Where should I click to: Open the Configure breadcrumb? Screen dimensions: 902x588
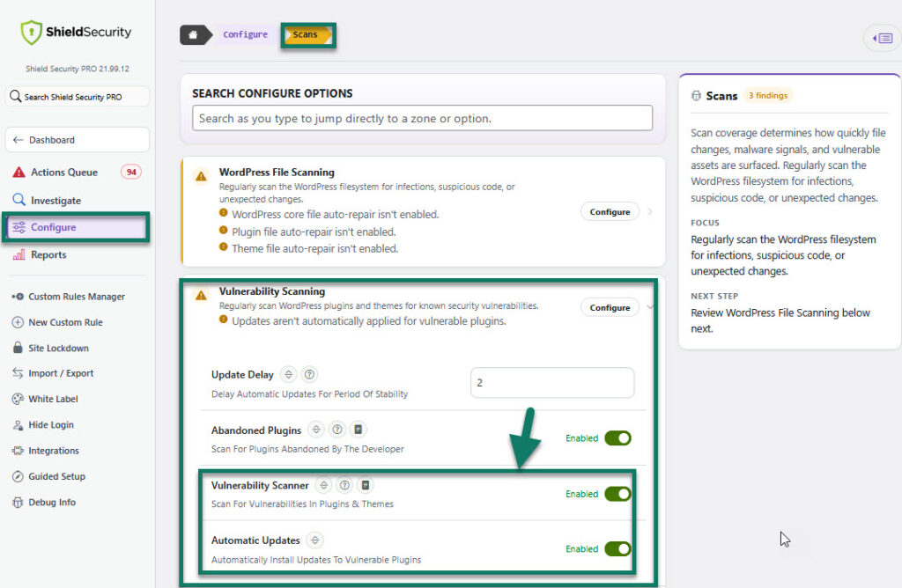(x=245, y=34)
